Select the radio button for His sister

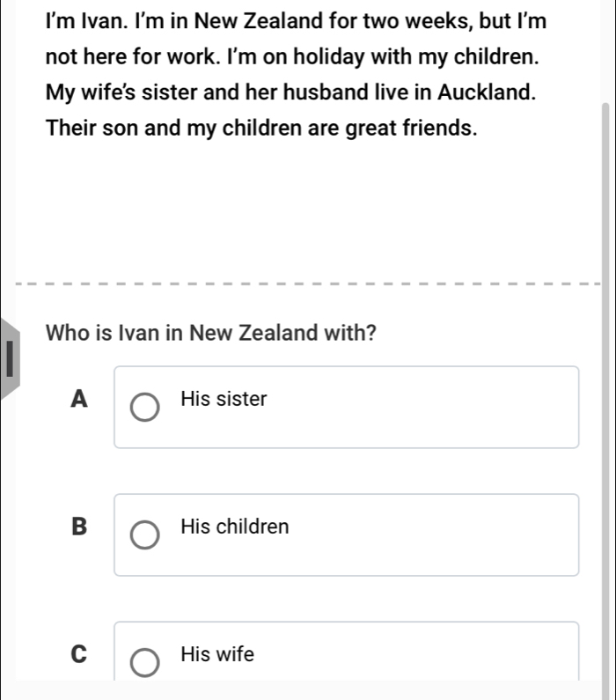coord(146,408)
